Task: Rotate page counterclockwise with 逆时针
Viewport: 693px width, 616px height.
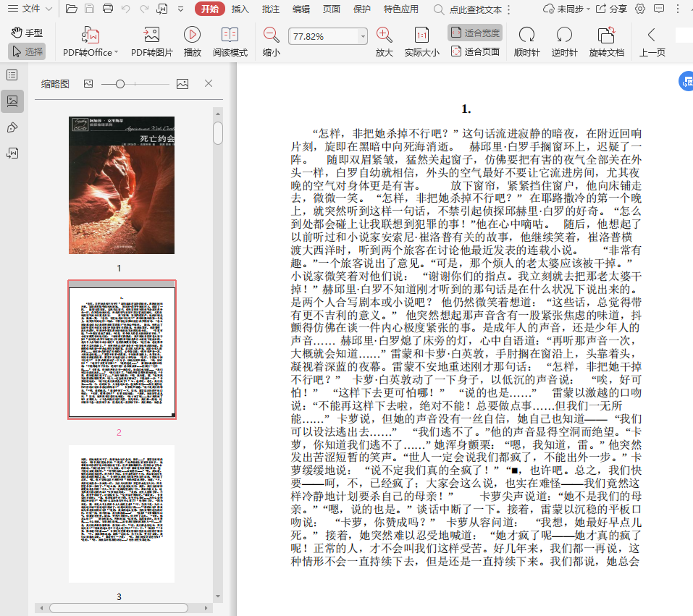Action: 564,41
